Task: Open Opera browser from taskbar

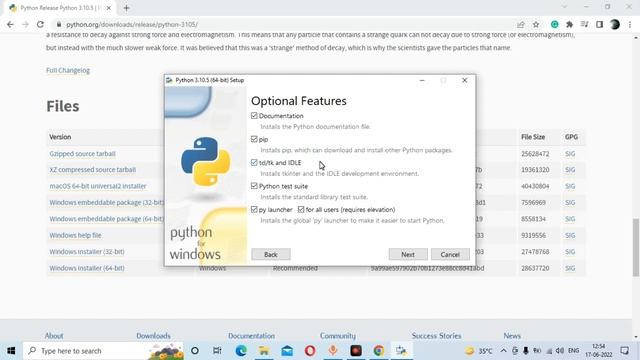Action: [x=310, y=351]
